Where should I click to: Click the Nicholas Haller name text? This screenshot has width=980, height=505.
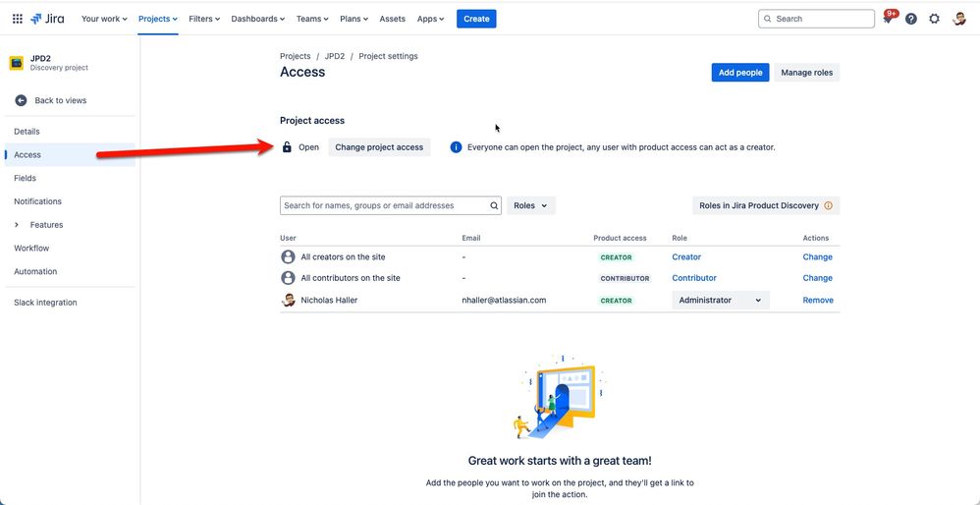(x=329, y=300)
